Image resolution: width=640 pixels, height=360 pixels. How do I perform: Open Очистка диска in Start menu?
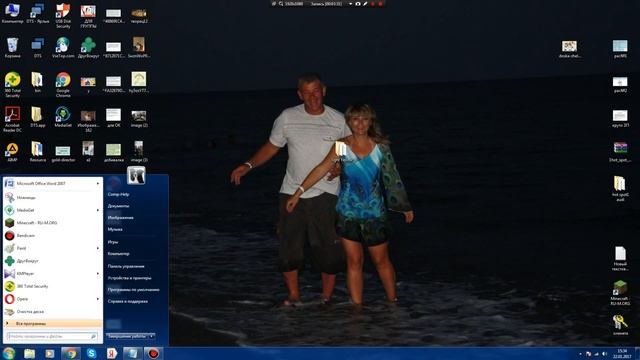point(53,311)
